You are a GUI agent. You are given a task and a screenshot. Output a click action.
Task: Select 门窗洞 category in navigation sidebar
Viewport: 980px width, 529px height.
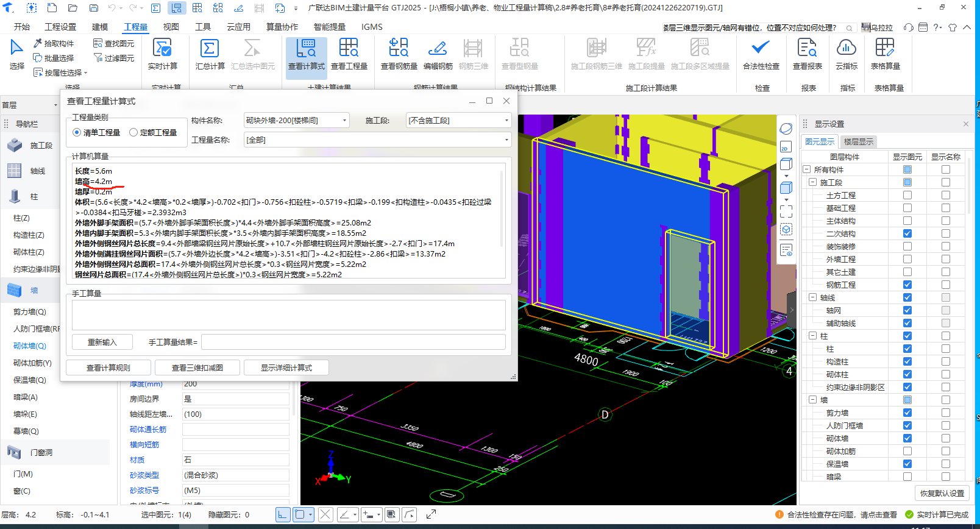coord(30,452)
